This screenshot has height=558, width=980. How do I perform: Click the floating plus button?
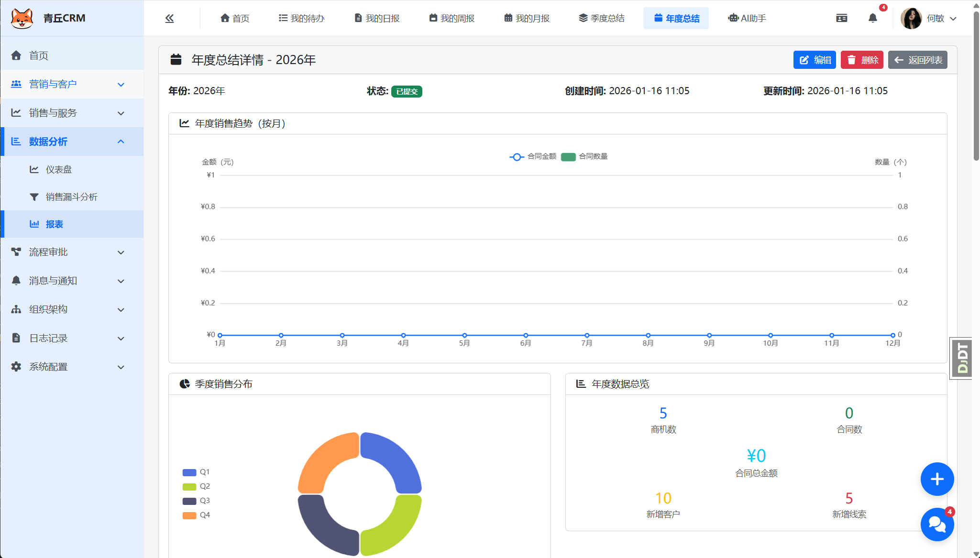[937, 479]
